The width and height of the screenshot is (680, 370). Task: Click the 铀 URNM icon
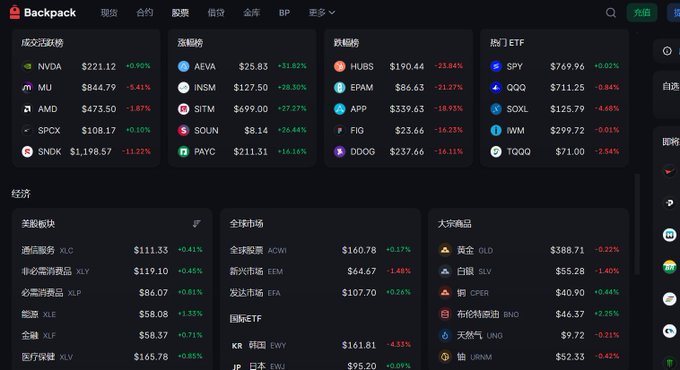445,357
